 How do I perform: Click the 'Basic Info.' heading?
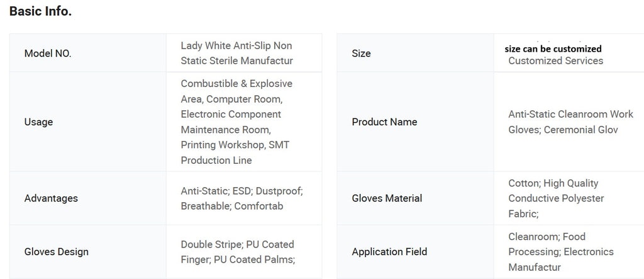[40, 11]
